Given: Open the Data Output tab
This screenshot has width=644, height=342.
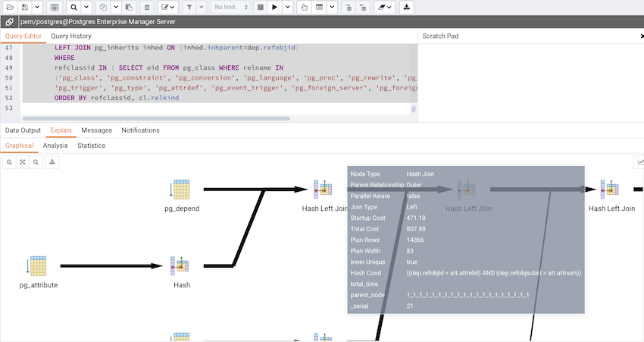Looking at the screenshot, I should [23, 130].
